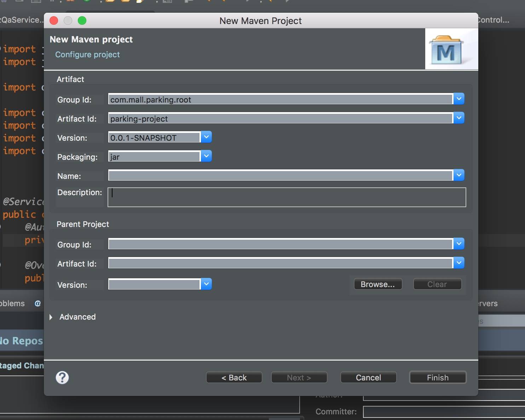525x420 pixels.
Task: Click the help question mark icon
Action: point(62,378)
